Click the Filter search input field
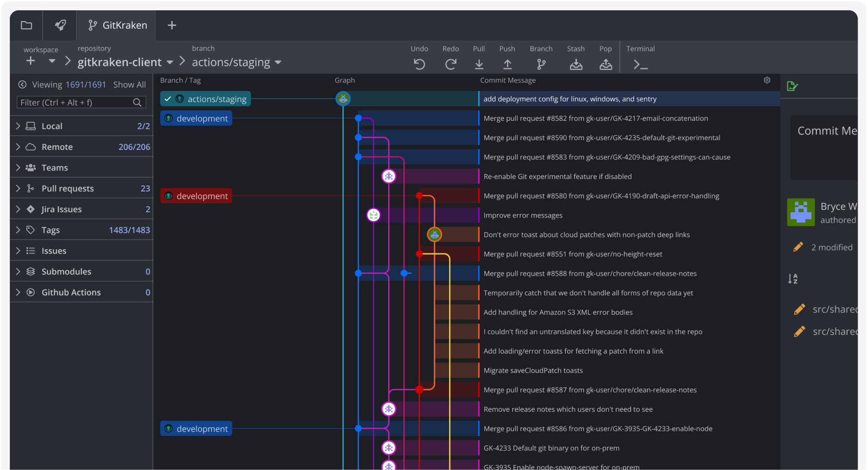868x470 pixels. click(75, 103)
